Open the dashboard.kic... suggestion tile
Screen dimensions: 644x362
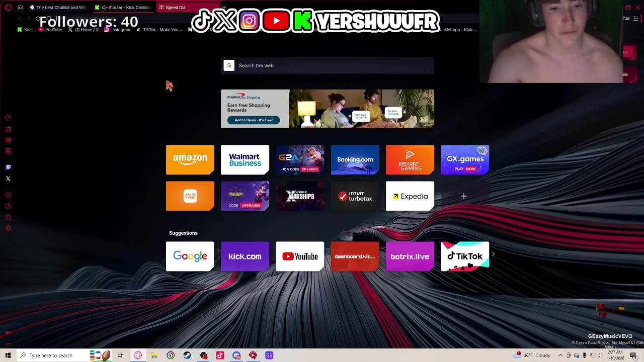pos(355,256)
